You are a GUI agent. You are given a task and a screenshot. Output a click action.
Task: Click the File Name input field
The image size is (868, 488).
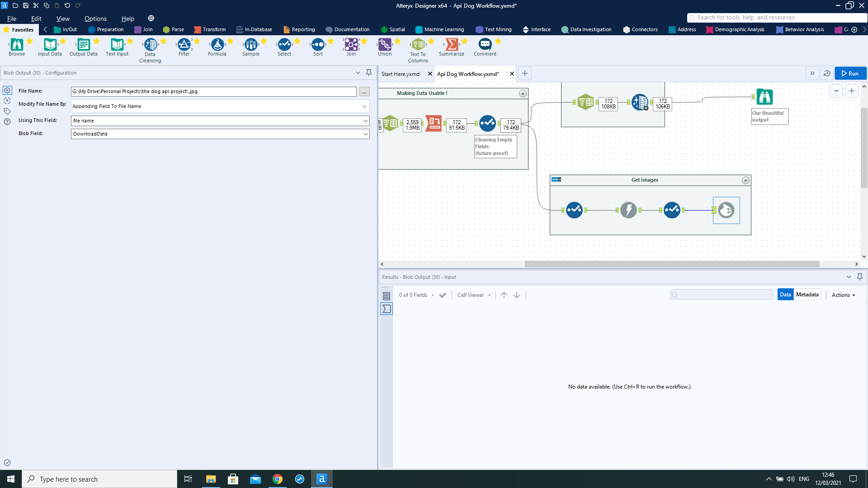click(213, 92)
